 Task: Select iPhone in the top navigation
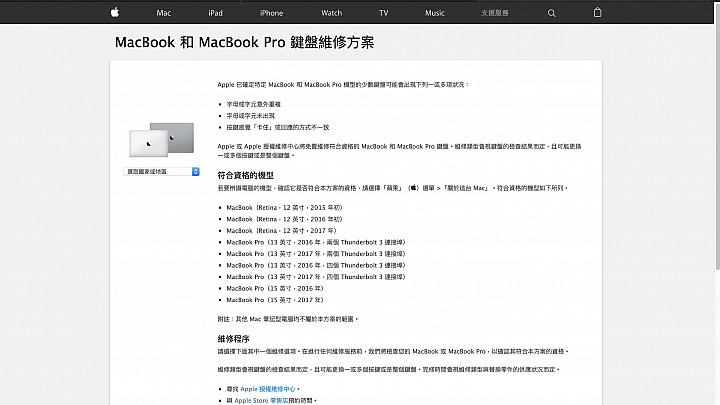pos(271,13)
